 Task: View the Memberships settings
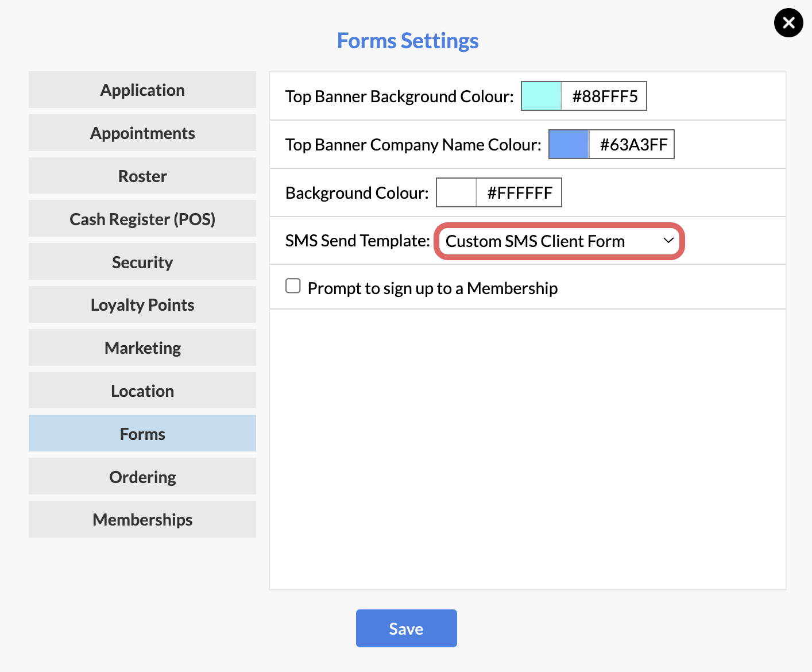(x=142, y=519)
